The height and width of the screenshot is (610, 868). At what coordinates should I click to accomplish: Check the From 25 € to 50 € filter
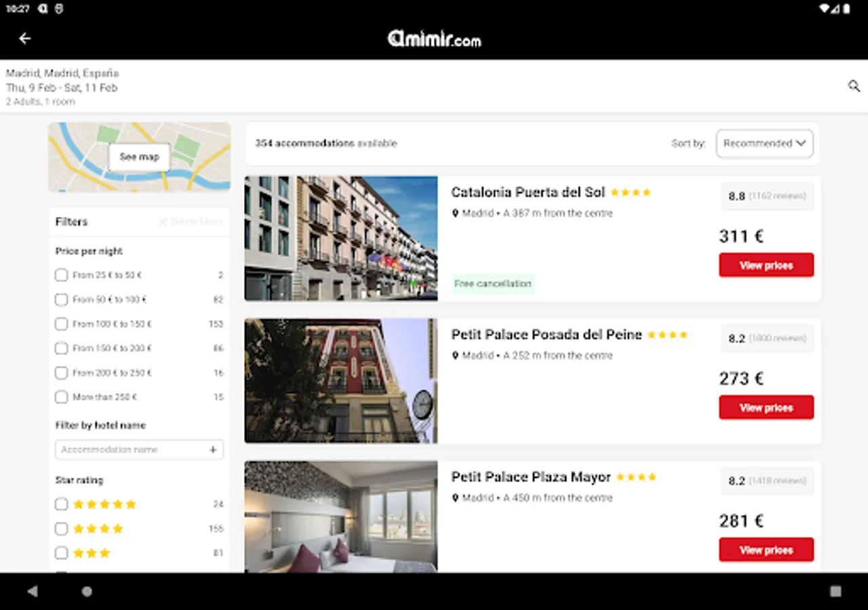[x=61, y=275]
